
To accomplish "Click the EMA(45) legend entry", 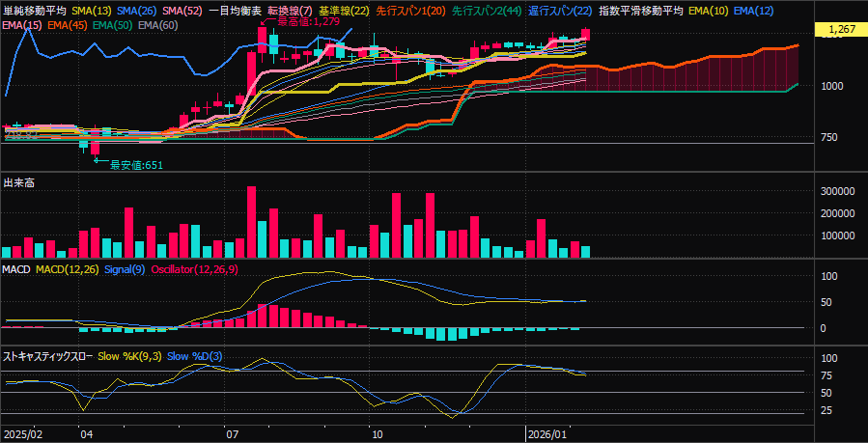I will pyautogui.click(x=68, y=23).
